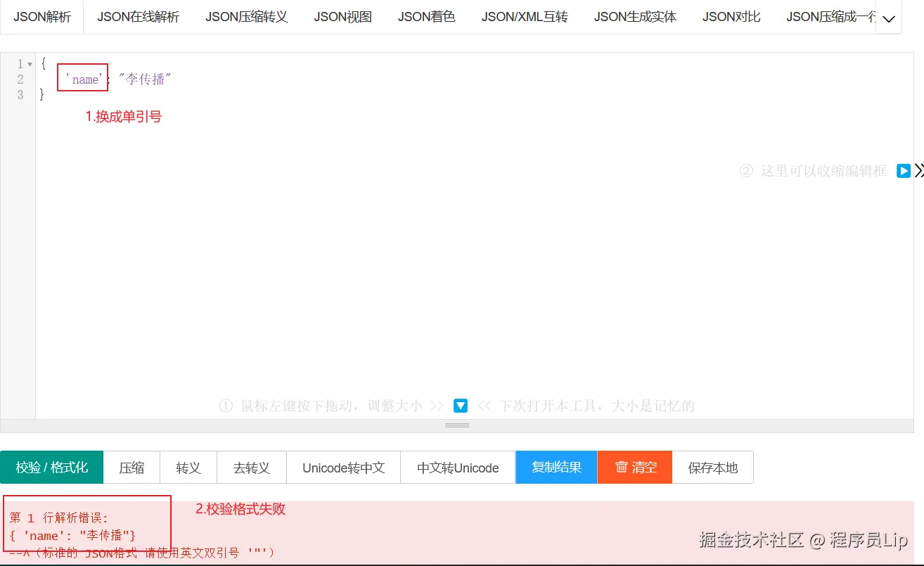This screenshot has height=566, width=924.
Task: Expand the hidden navigation menu arrow
Action: click(889, 19)
